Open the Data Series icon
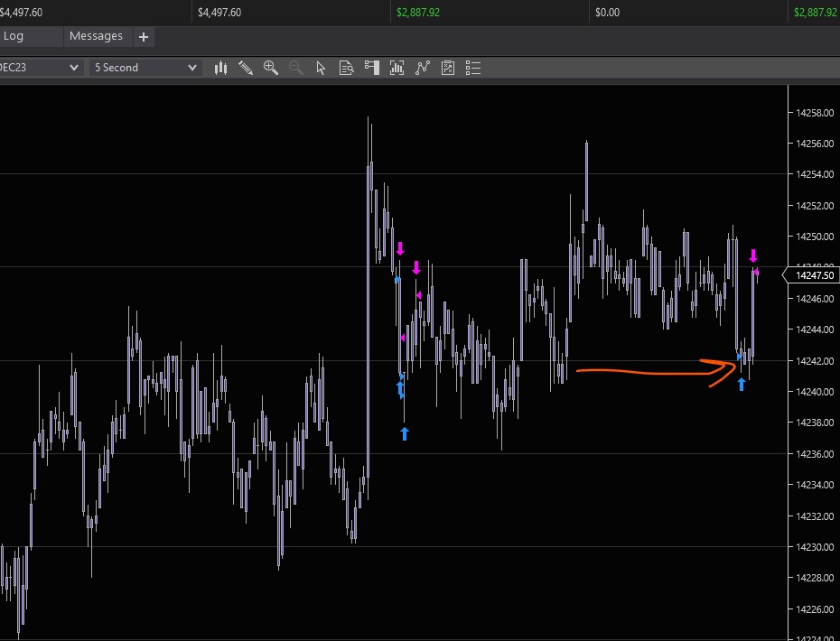The image size is (840, 641). click(397, 68)
